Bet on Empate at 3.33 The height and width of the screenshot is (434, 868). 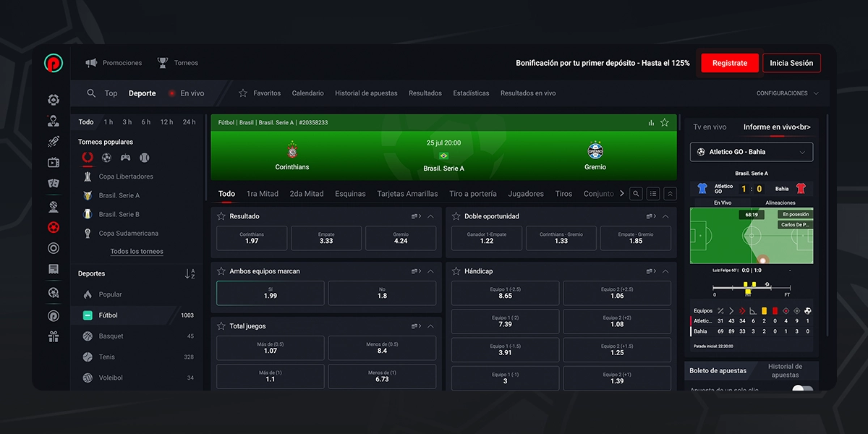pyautogui.click(x=326, y=238)
